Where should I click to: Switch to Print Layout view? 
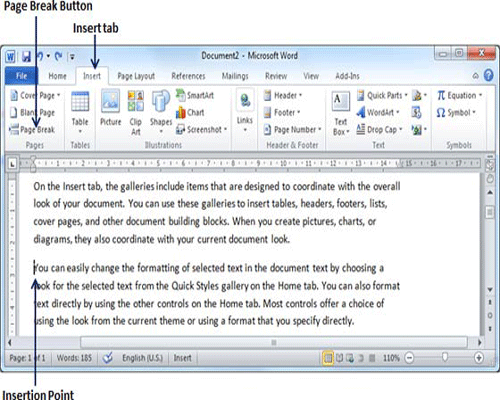[x=328, y=358]
